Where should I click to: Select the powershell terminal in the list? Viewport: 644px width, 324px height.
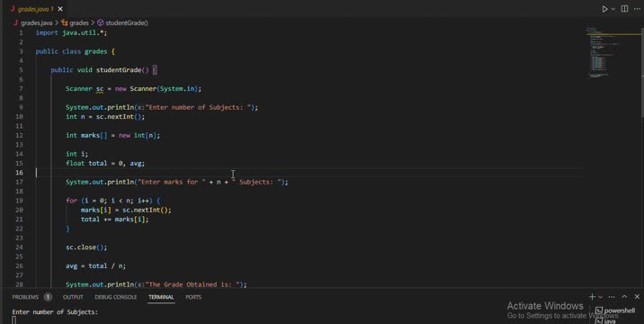click(615, 310)
